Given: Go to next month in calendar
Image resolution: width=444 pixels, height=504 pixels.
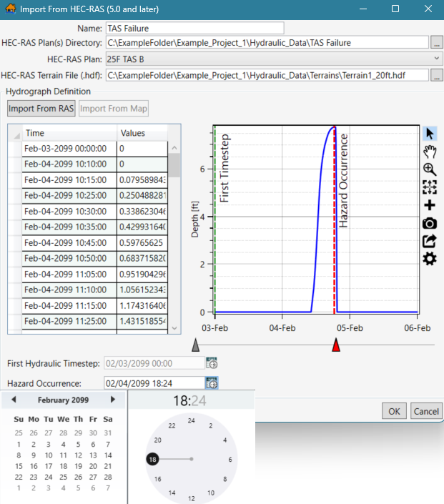Looking at the screenshot, I should click(x=112, y=400).
